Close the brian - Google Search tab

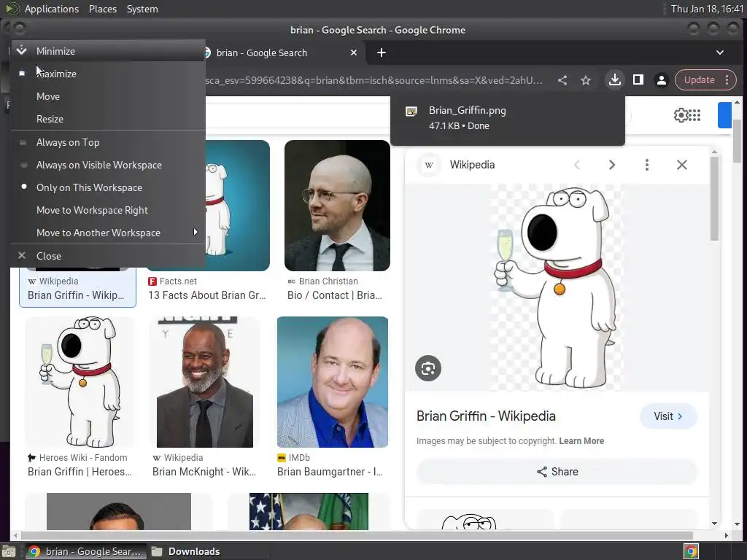coord(354,52)
